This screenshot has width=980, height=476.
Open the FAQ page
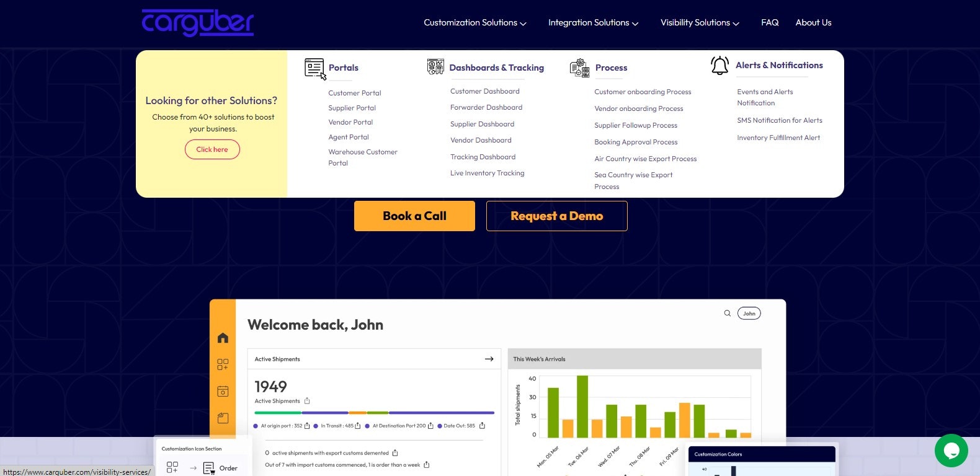770,23
